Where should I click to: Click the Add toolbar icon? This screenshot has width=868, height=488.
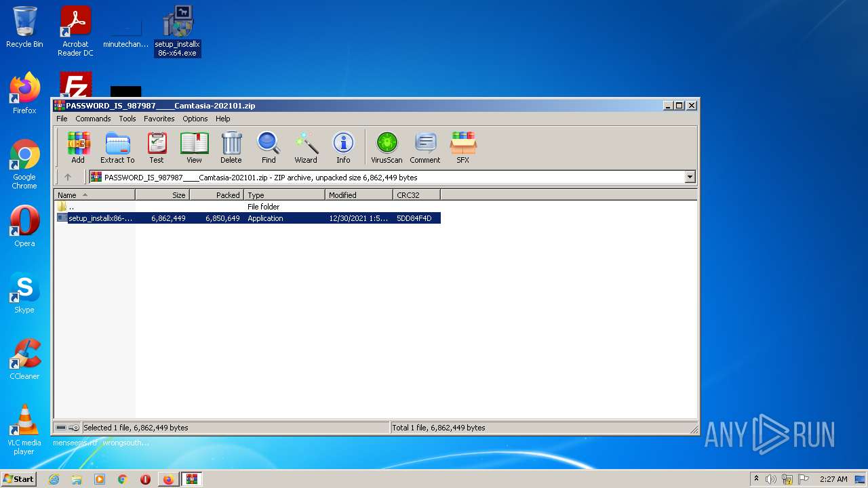coord(78,148)
